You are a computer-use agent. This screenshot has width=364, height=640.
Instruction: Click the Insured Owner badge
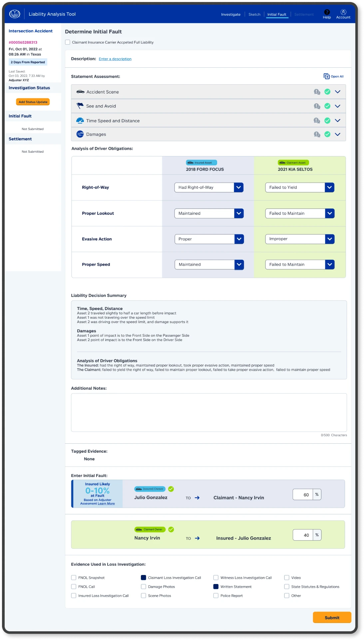(x=150, y=489)
